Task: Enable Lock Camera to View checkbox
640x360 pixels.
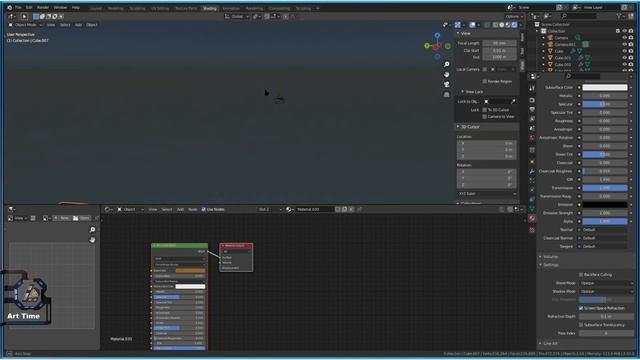Action: pos(484,116)
